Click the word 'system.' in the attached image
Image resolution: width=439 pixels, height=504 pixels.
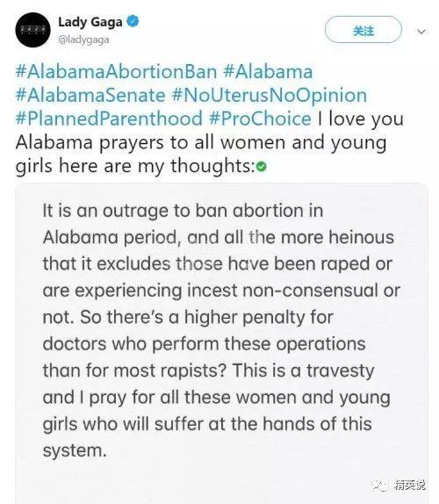(75, 450)
